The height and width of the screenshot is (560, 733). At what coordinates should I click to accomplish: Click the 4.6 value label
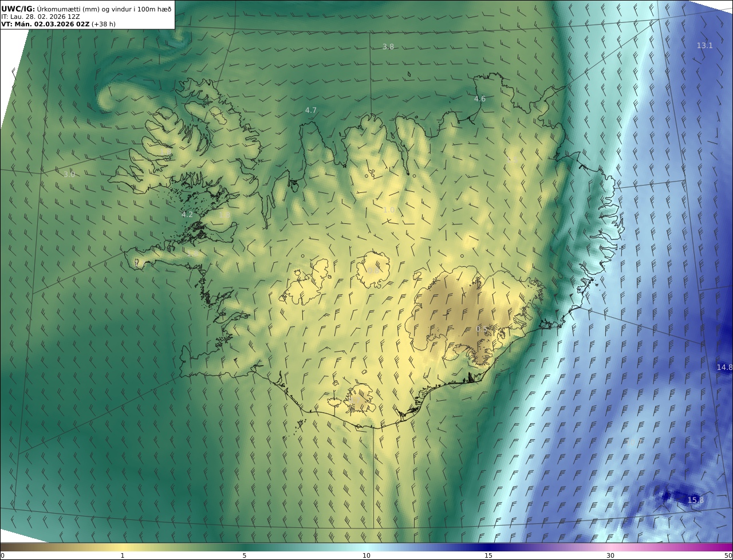(480, 99)
